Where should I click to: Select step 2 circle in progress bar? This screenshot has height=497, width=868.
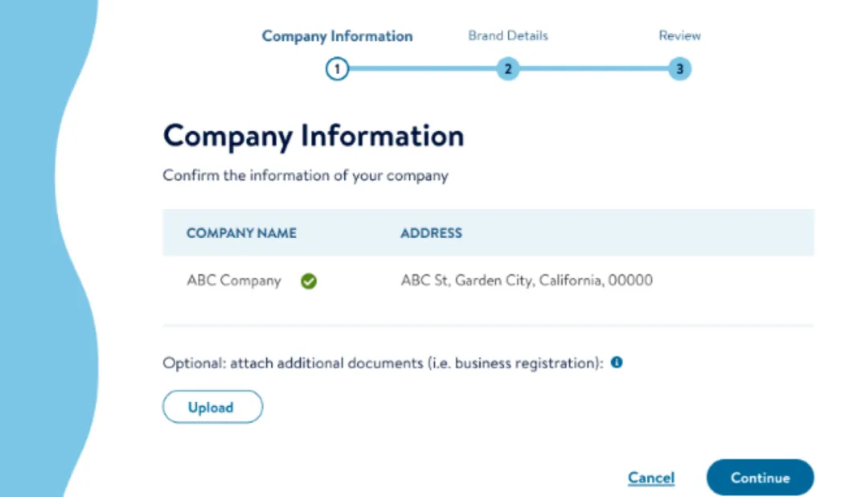508,69
